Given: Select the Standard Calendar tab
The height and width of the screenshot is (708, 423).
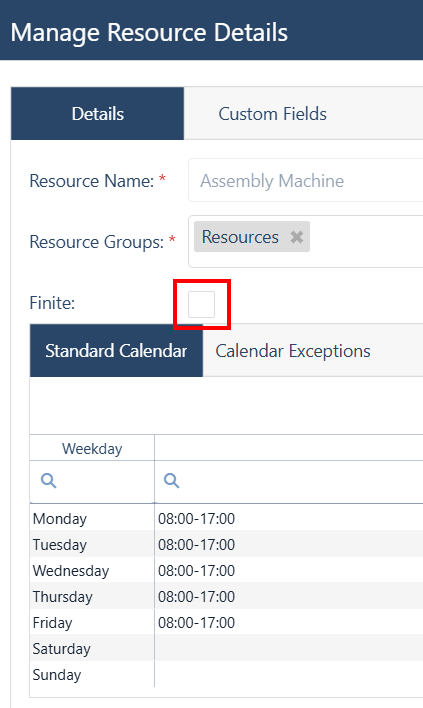Looking at the screenshot, I should (x=116, y=351).
